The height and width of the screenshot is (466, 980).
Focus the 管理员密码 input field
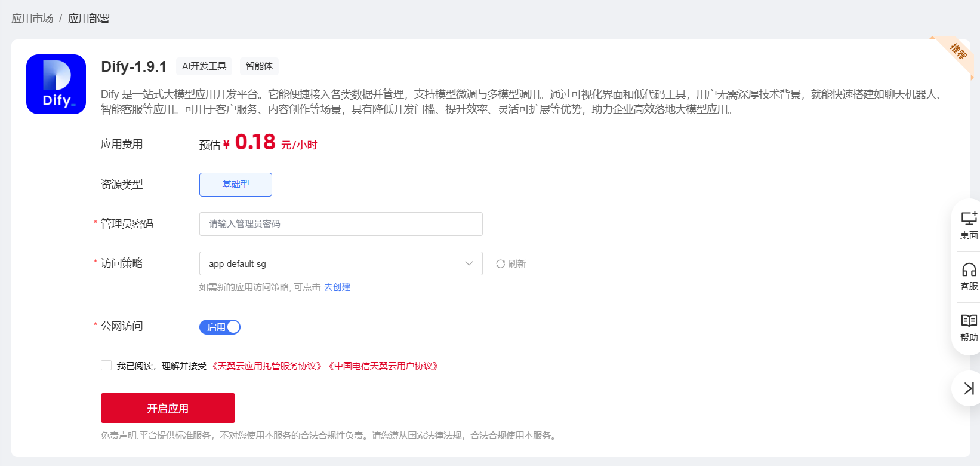(x=341, y=224)
